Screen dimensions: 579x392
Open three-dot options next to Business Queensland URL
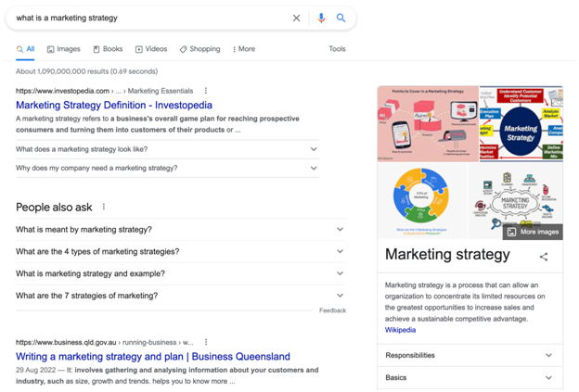click(x=206, y=342)
